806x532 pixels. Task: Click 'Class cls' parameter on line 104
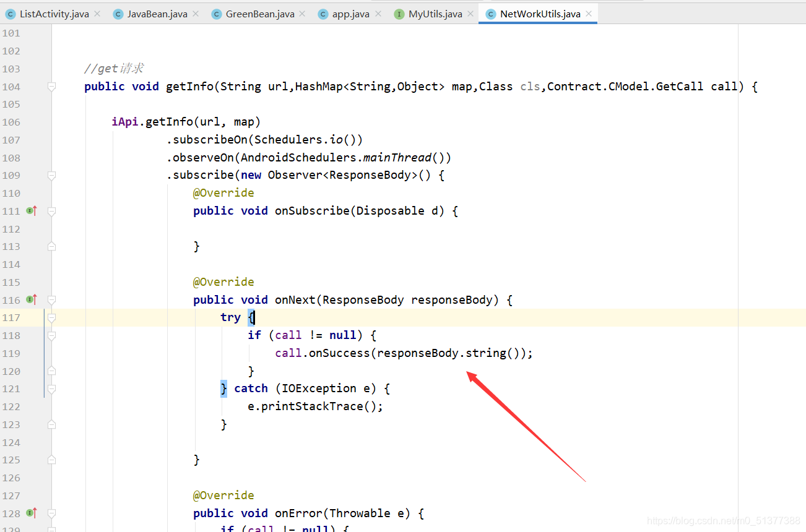(x=509, y=87)
